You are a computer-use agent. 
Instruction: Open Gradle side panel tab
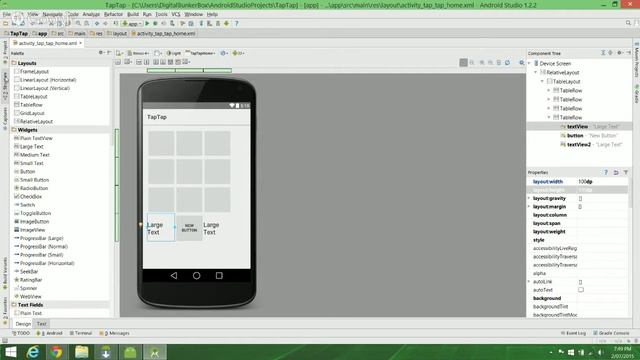coord(636,94)
